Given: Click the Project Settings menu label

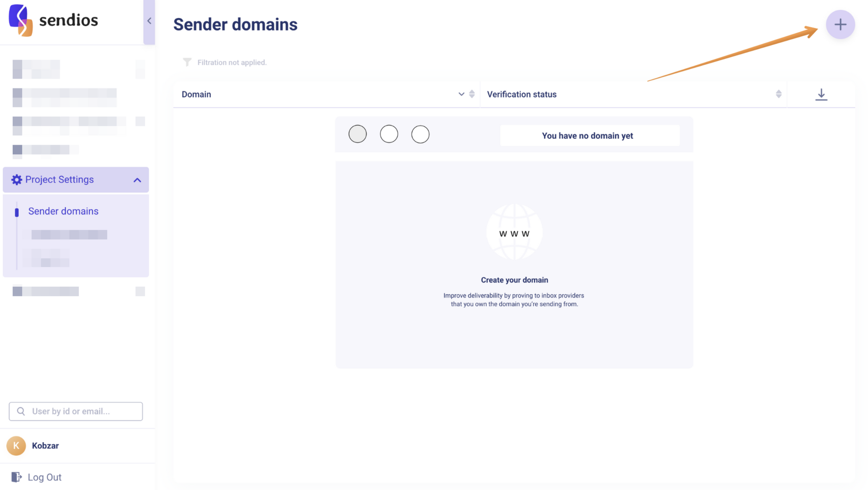Looking at the screenshot, I should (60, 180).
